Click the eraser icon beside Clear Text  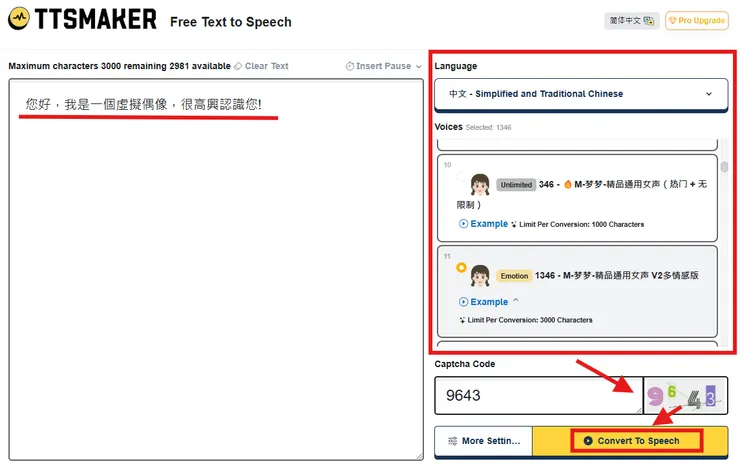238,66
